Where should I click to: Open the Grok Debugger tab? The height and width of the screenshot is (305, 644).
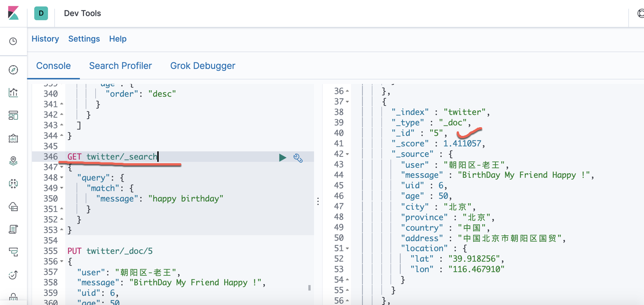tap(202, 66)
